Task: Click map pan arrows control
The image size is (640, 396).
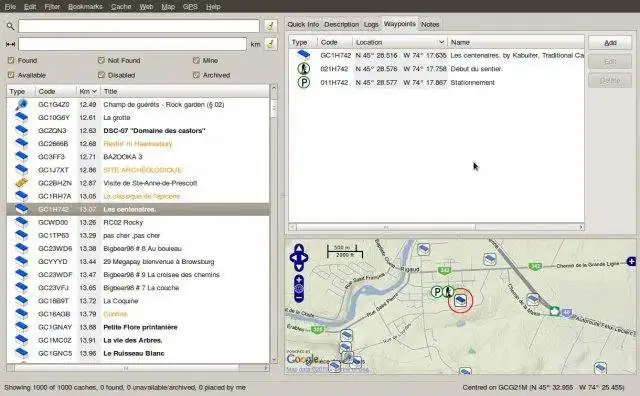Action: click(299, 258)
